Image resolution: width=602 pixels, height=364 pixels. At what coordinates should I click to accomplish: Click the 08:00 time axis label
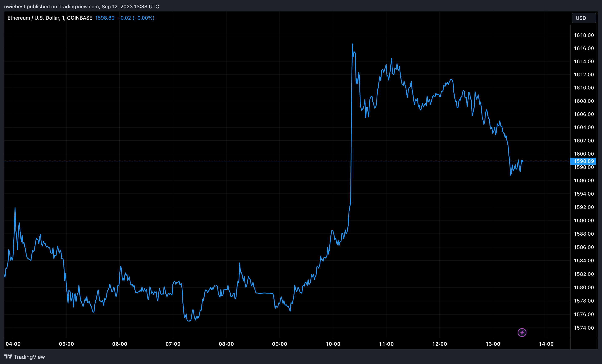click(x=226, y=344)
